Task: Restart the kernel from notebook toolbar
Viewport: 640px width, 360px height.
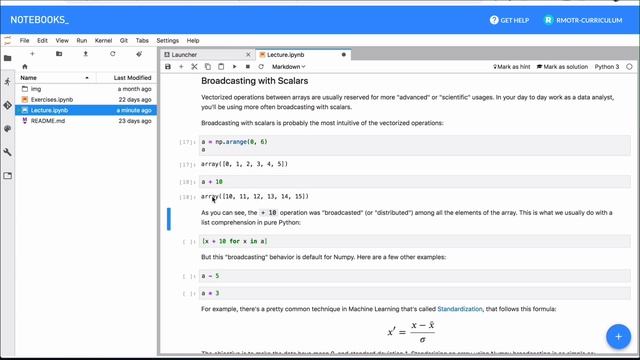Action: (261, 67)
